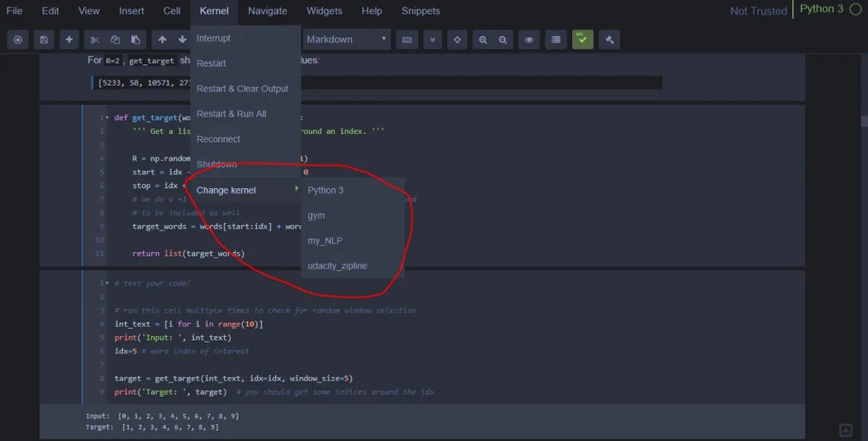Switch kernel to my_NLP
The image size is (868, 441).
(352, 241)
